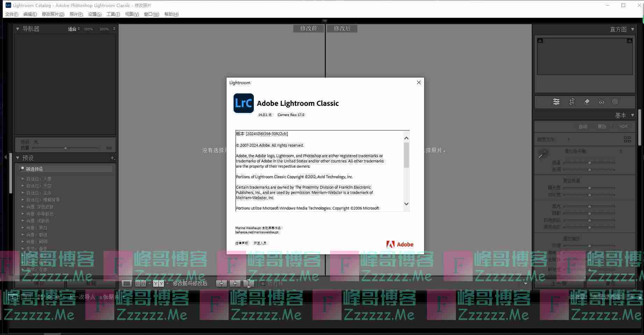This screenshot has height=335, width=644.
Task: Open the Masking tool
Action: pos(615,102)
